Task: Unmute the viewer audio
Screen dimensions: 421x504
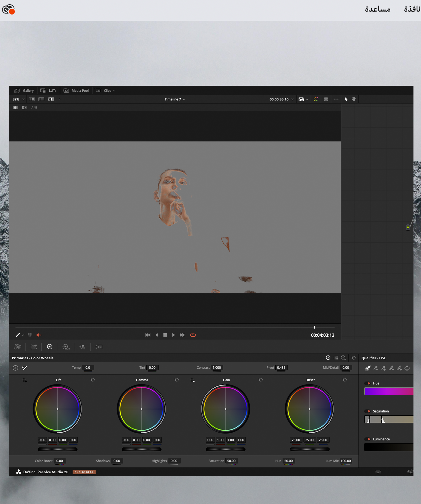Action: click(x=39, y=335)
